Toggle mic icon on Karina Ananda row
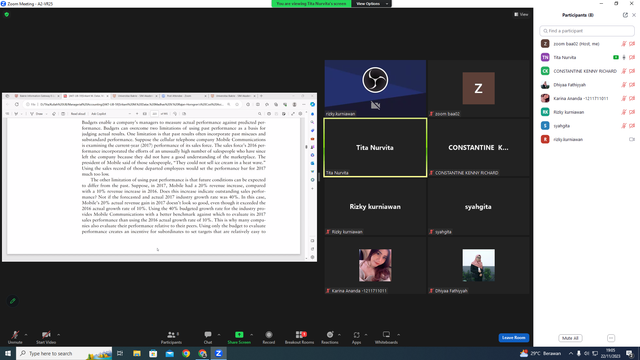 pyautogui.click(x=624, y=98)
